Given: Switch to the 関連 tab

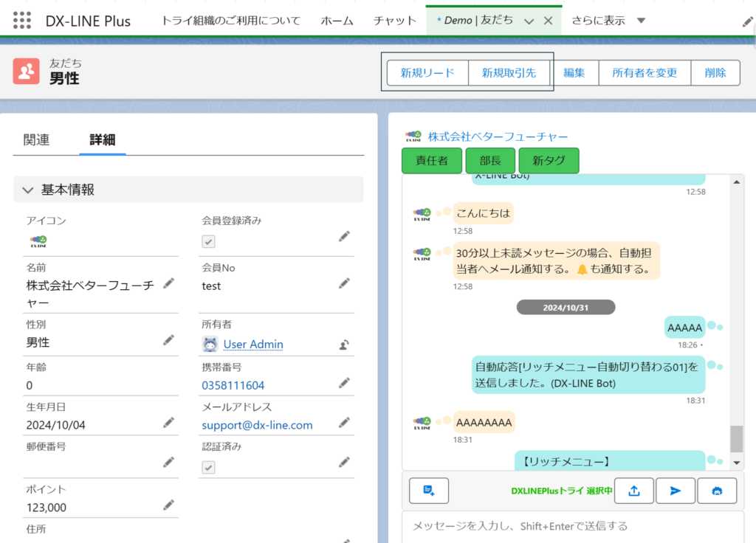Looking at the screenshot, I should (36, 139).
